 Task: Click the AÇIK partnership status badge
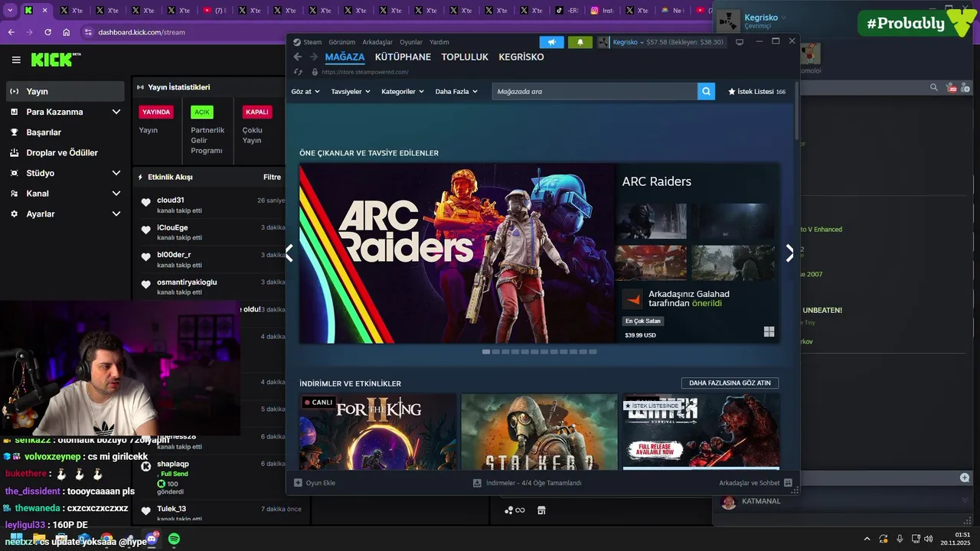[x=202, y=112]
